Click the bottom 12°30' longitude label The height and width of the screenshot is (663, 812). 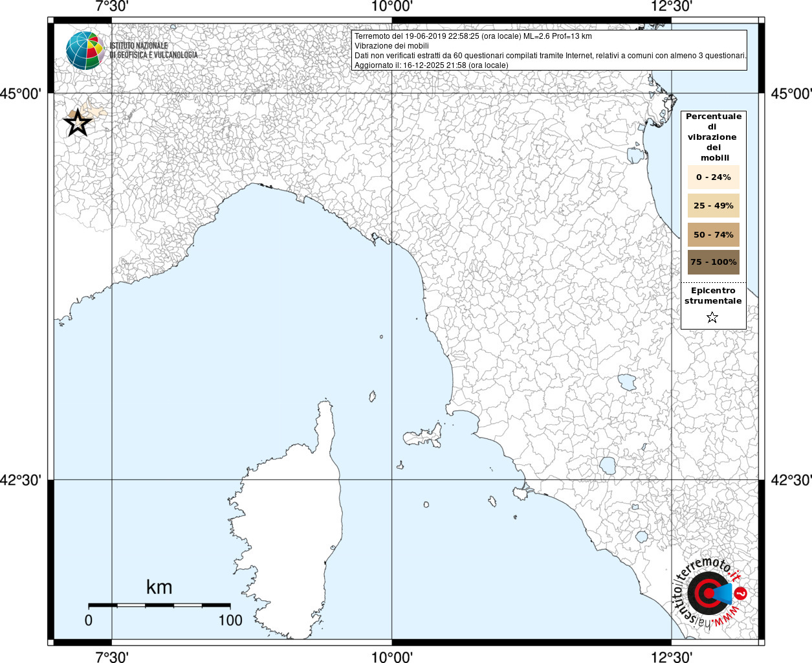[672, 657]
